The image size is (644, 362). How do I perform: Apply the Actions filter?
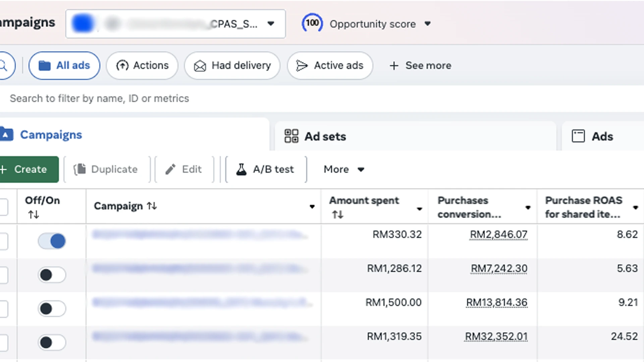click(142, 65)
